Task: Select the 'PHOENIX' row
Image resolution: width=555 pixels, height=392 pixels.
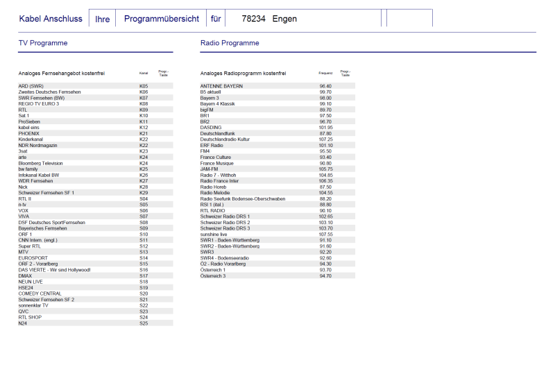Action: (96, 133)
